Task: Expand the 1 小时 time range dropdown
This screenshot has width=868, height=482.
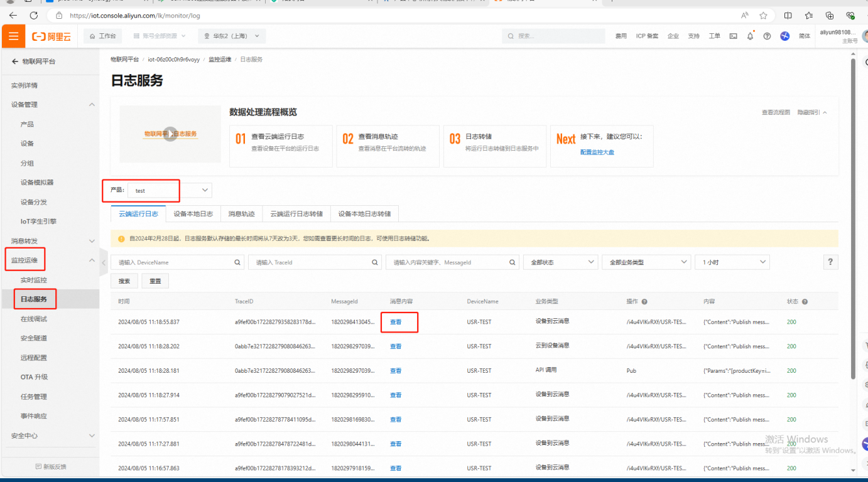Action: click(732, 262)
